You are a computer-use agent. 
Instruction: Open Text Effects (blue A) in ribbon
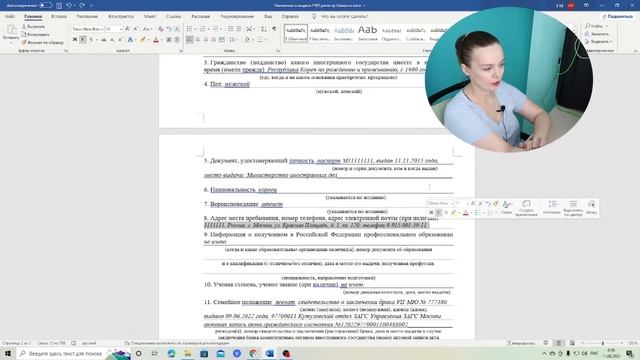point(131,40)
